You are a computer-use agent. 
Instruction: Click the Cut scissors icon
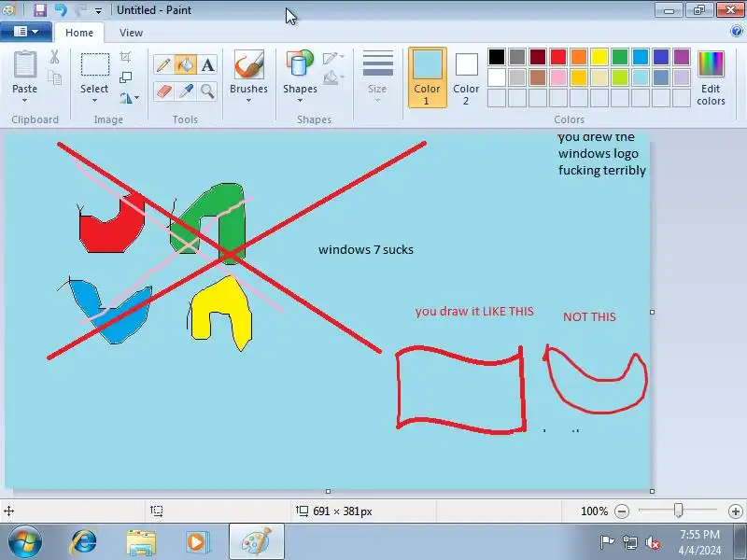pyautogui.click(x=54, y=57)
